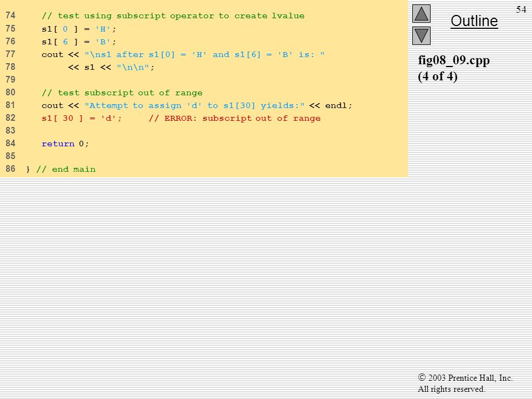Viewport: 532px width, 399px height.
Task: Click the 'return 0;' statement
Action: point(65,144)
